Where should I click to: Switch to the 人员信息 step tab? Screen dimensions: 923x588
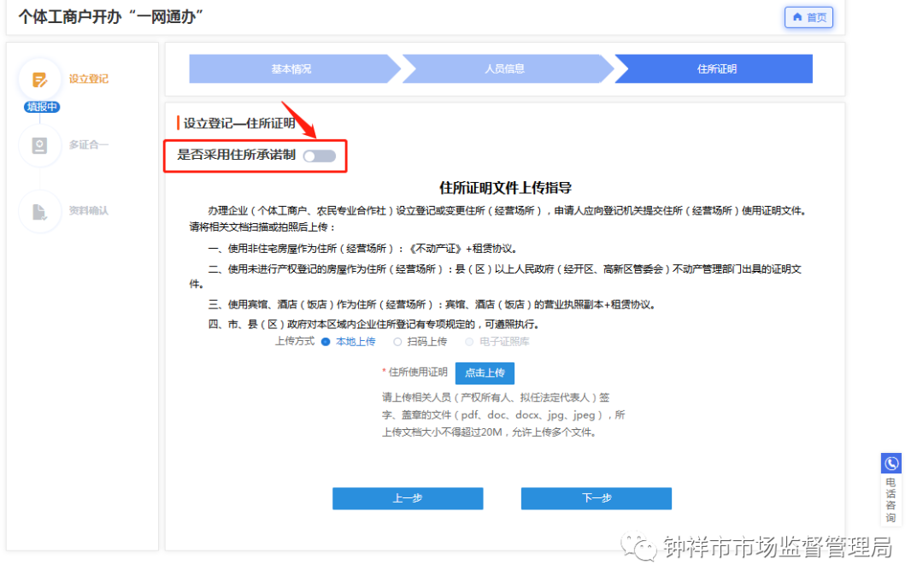(x=505, y=68)
